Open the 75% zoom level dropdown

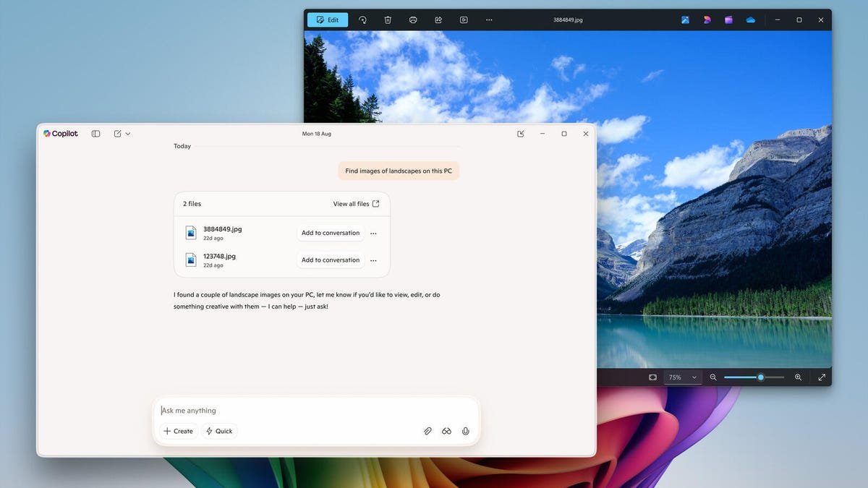pos(681,377)
